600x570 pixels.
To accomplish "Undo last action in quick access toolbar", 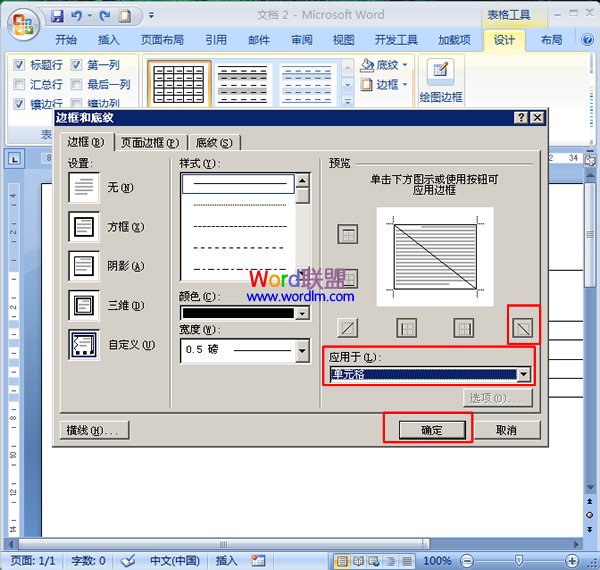I will (x=77, y=16).
